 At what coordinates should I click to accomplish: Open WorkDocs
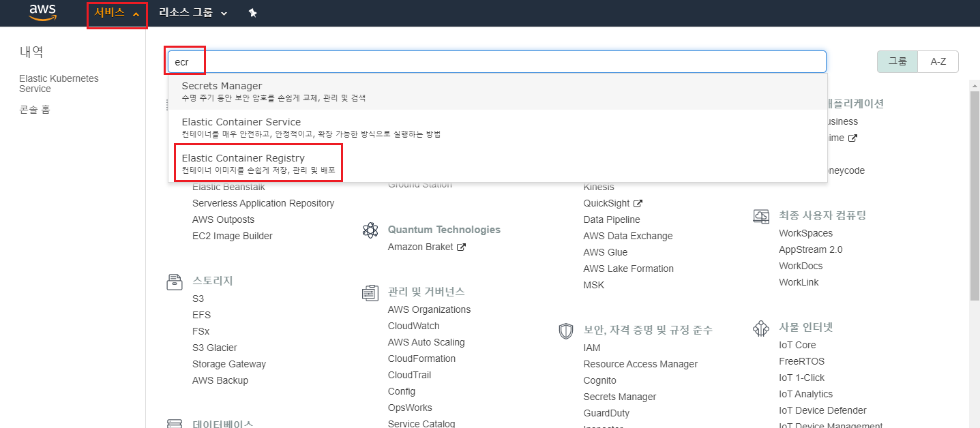[x=801, y=266]
